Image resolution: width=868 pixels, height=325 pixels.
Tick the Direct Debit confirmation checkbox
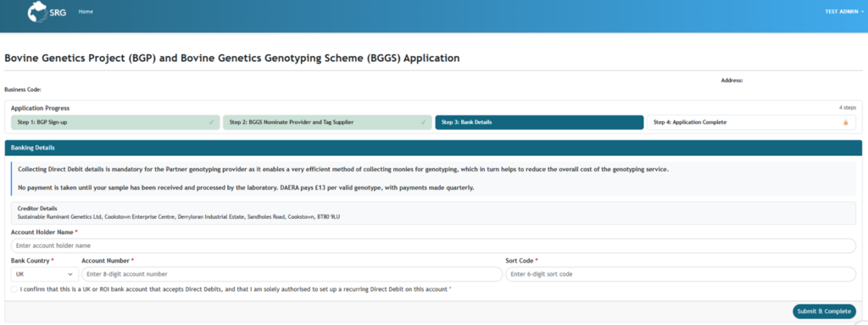click(14, 289)
